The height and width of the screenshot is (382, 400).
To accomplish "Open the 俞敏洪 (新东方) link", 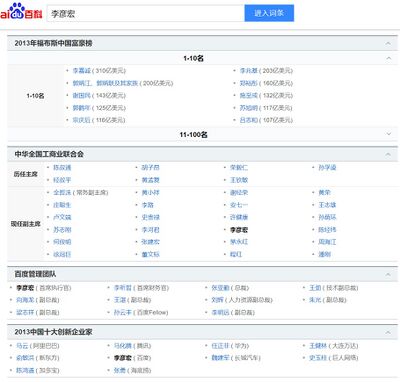I will [25, 358].
